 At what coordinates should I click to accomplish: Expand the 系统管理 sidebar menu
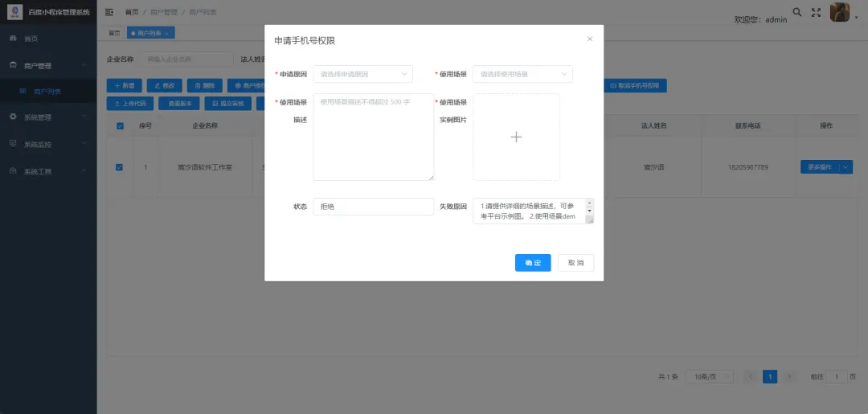click(48, 117)
